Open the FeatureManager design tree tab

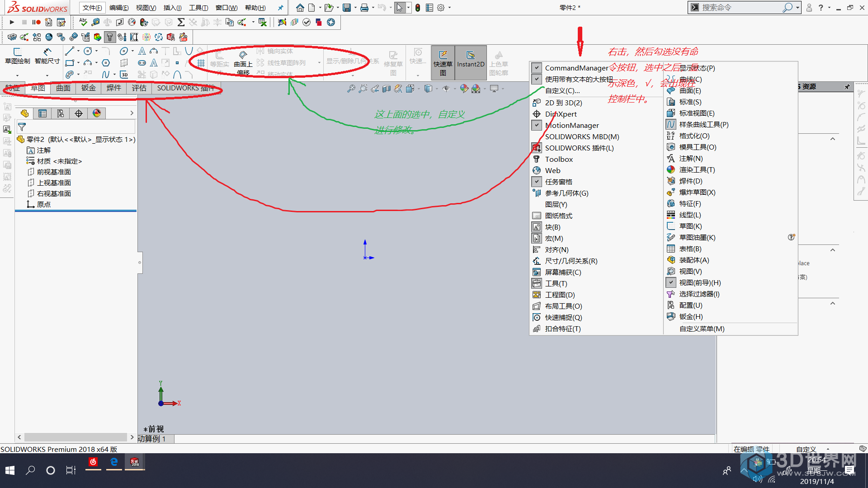tap(24, 113)
